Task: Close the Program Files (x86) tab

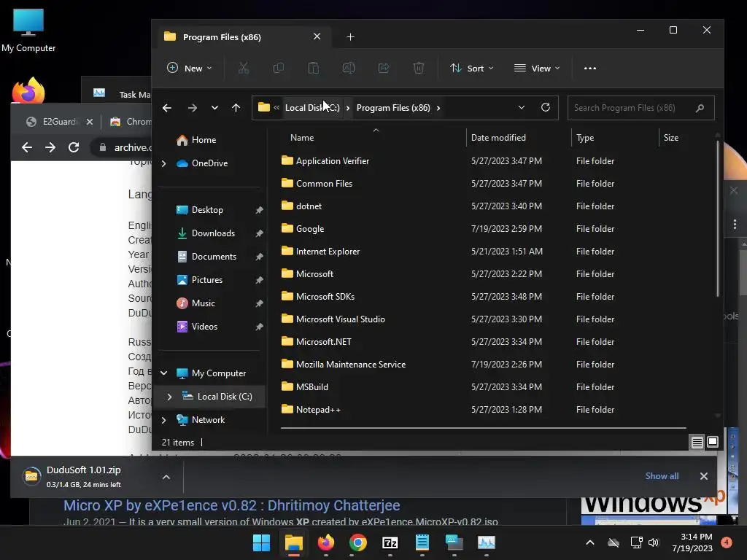Action: click(317, 36)
